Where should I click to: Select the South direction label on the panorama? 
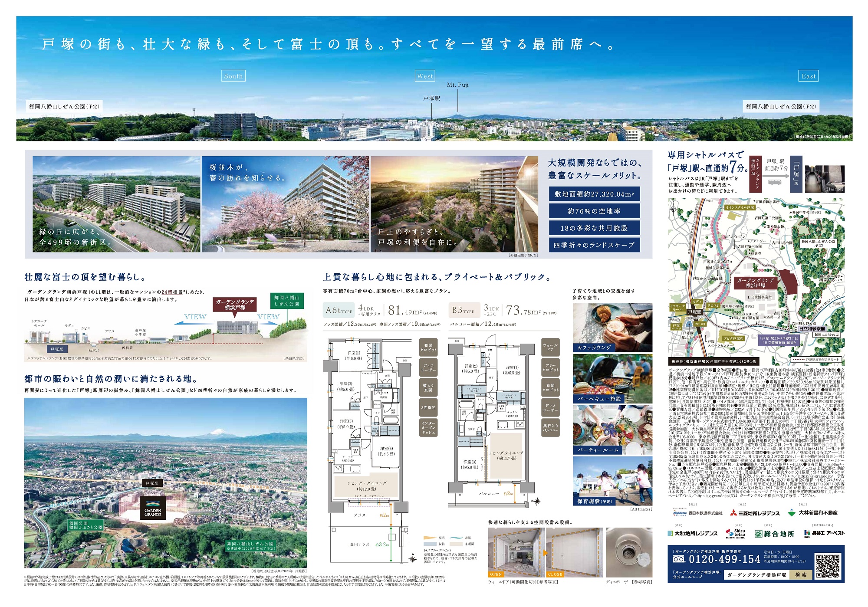(233, 76)
